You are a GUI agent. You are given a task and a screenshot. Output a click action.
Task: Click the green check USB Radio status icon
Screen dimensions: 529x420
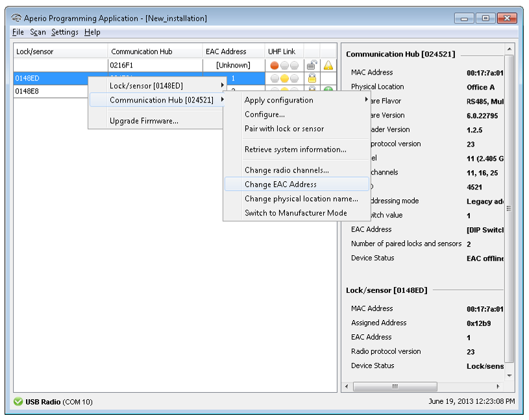pyautogui.click(x=18, y=401)
